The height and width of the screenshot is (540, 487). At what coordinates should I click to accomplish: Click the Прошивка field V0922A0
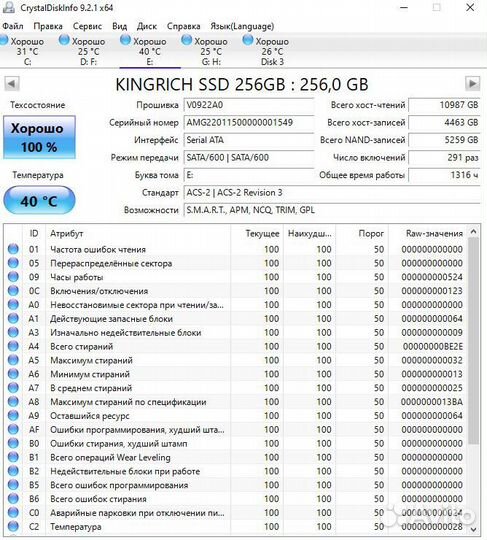point(249,105)
